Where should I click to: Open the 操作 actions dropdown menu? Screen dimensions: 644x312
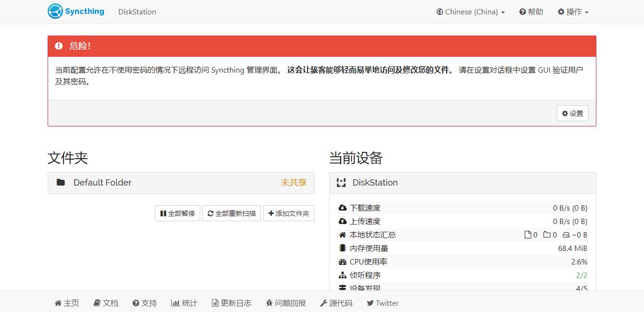(573, 12)
